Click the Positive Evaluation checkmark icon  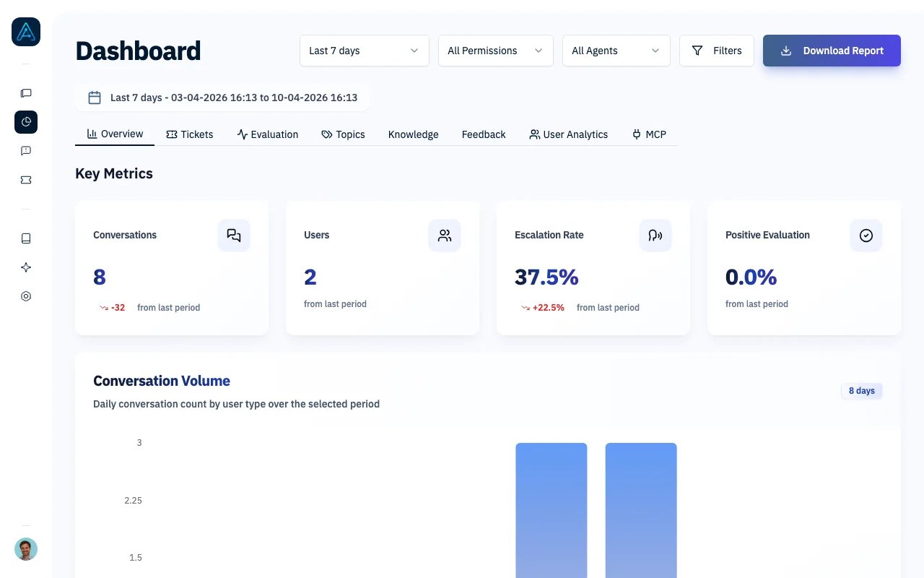pos(866,236)
